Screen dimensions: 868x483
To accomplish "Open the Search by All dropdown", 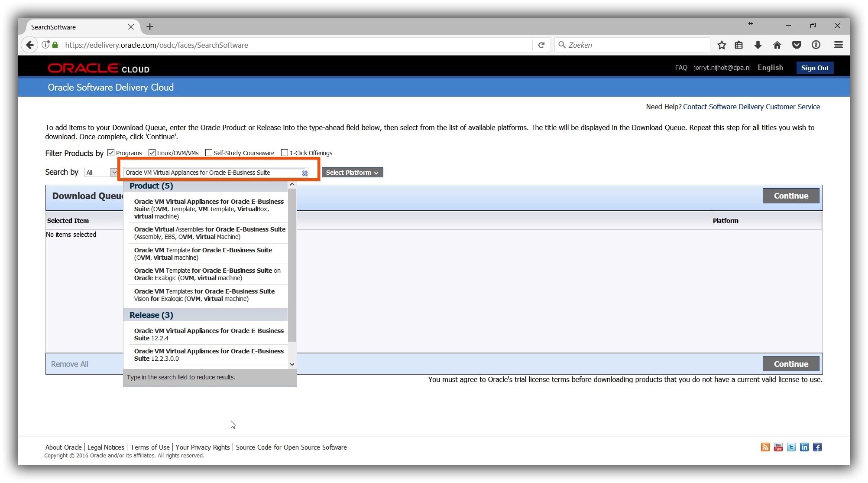I will [101, 173].
